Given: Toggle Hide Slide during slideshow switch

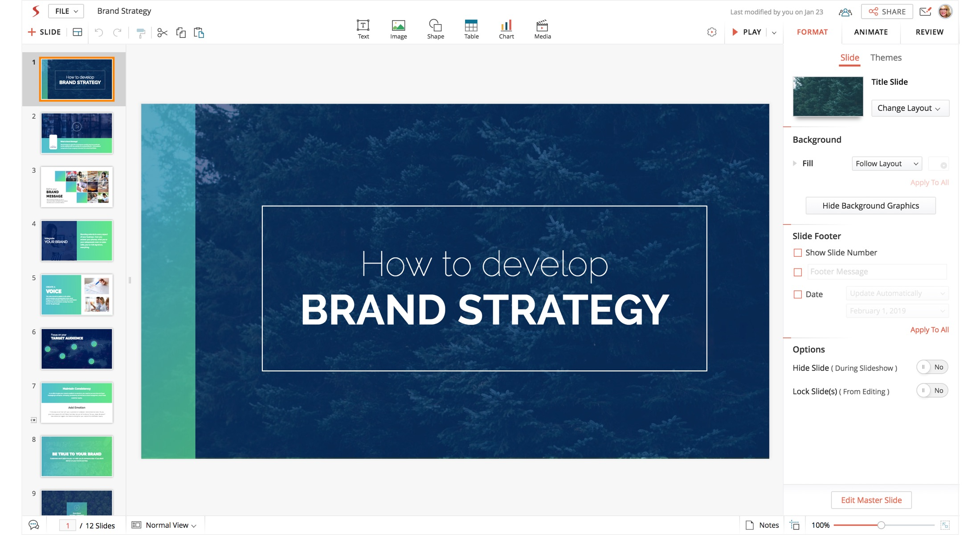Looking at the screenshot, I should coord(932,367).
